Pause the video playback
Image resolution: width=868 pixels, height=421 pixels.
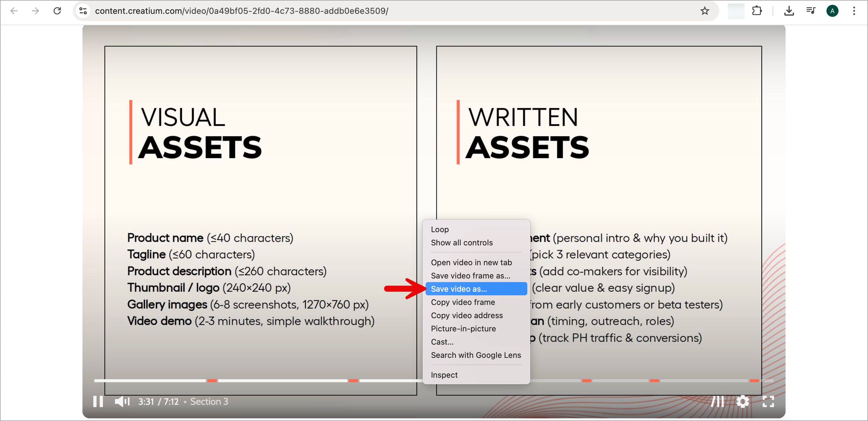98,401
